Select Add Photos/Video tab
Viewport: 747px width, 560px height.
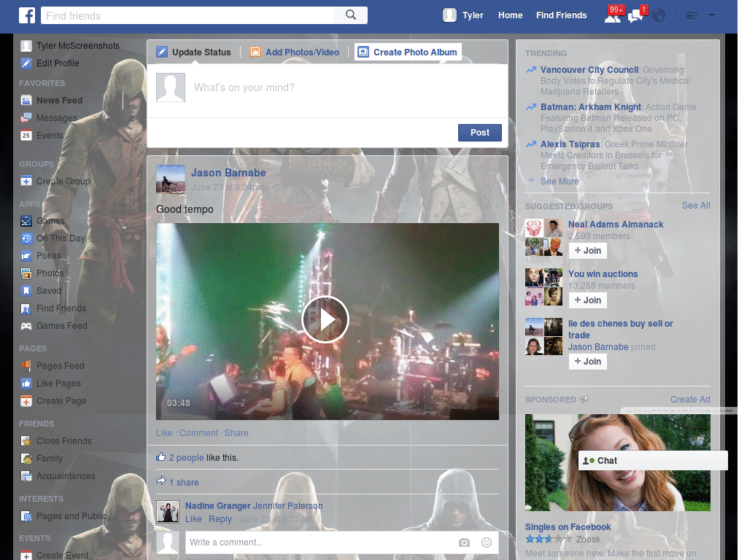pos(295,52)
